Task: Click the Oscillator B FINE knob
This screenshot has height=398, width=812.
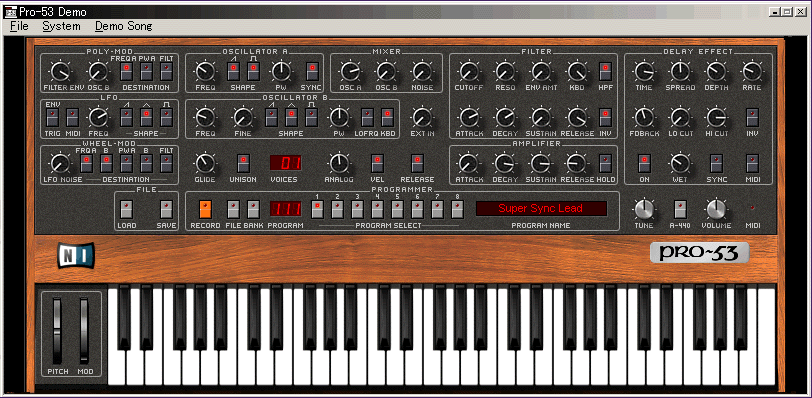Action: pos(242,117)
